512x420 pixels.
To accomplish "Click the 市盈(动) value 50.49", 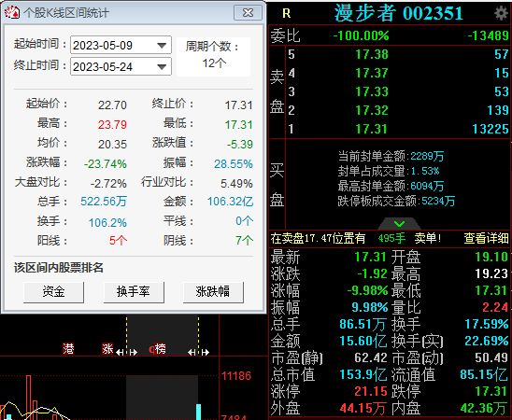I will point(491,357).
